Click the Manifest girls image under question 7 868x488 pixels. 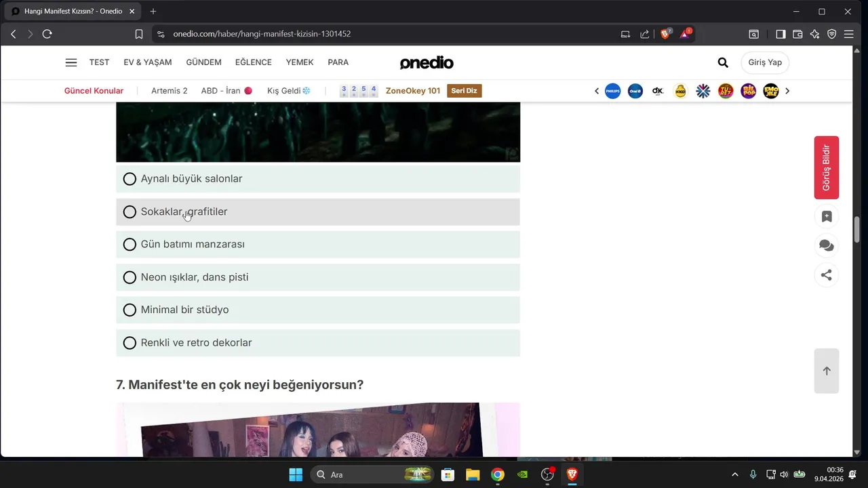pos(318,430)
